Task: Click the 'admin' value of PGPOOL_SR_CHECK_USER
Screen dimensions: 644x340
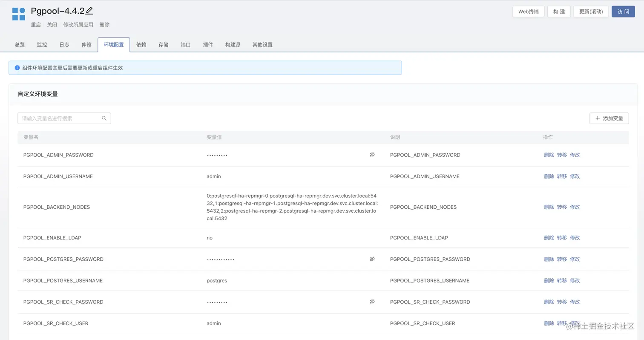Action: pyautogui.click(x=214, y=323)
